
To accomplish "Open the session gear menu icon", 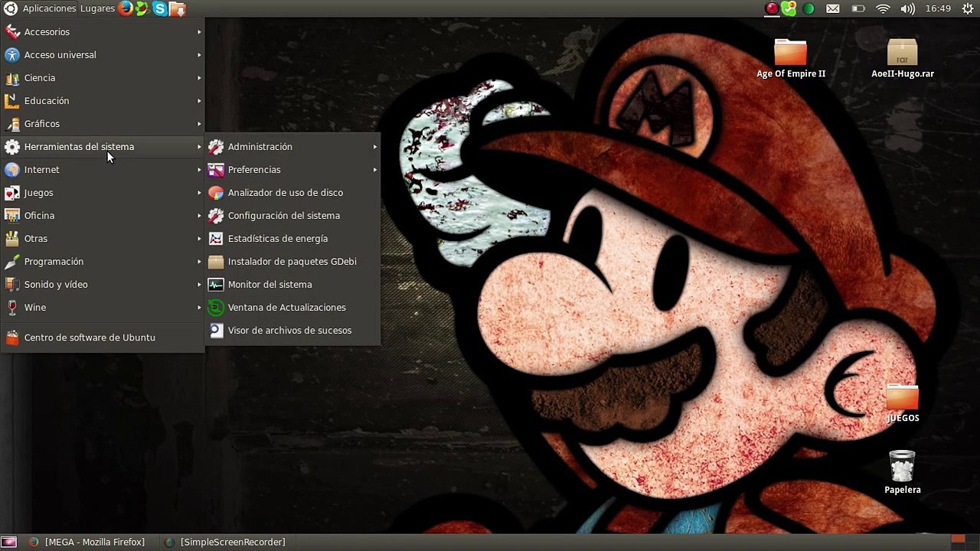I will pos(967,8).
